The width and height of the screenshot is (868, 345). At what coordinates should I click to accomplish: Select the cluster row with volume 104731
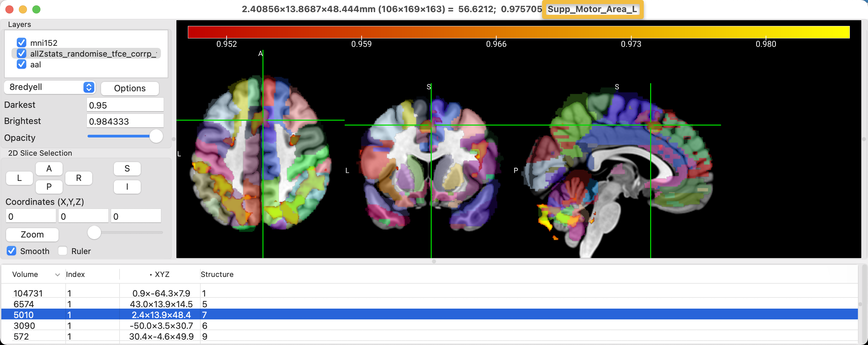[430, 293]
